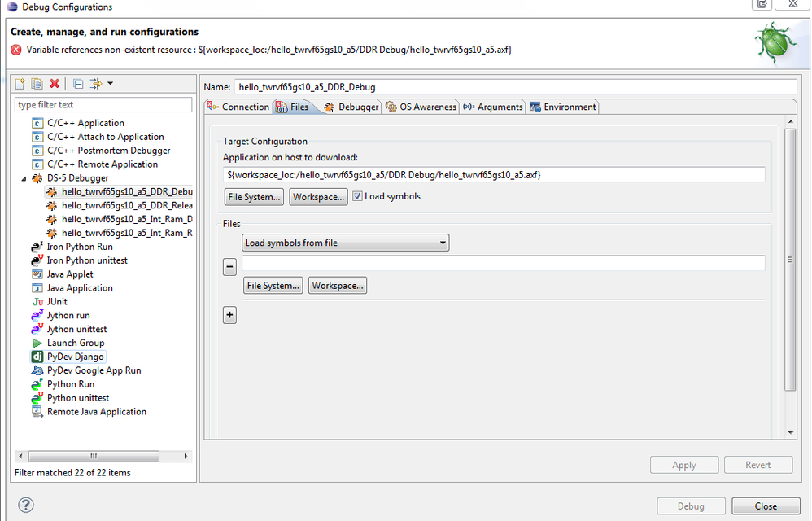Click File System under Target Configuration

(x=254, y=197)
